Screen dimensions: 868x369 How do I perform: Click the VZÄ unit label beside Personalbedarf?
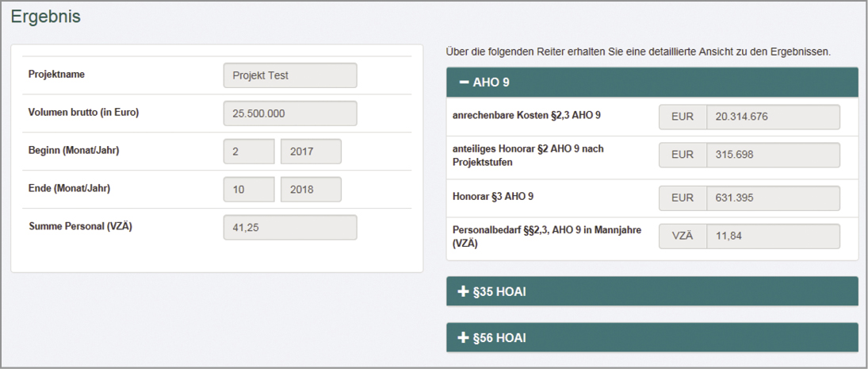(x=683, y=236)
